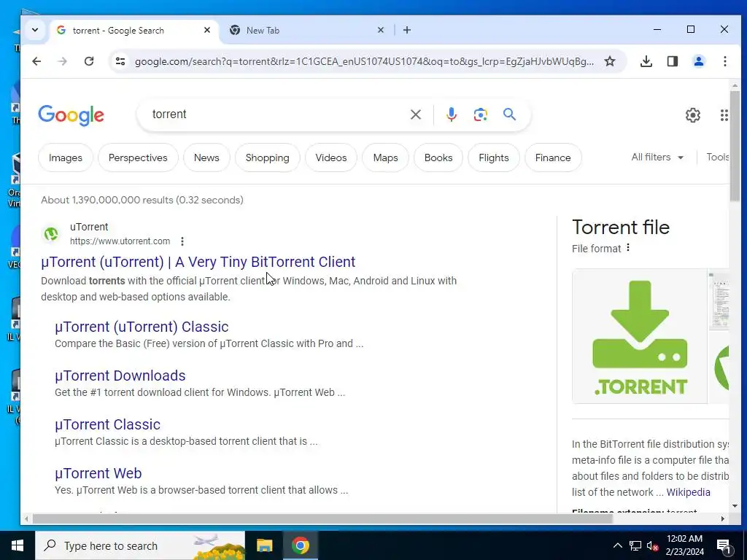
Task: Open µTorrent Downloads link
Action: tap(120, 376)
